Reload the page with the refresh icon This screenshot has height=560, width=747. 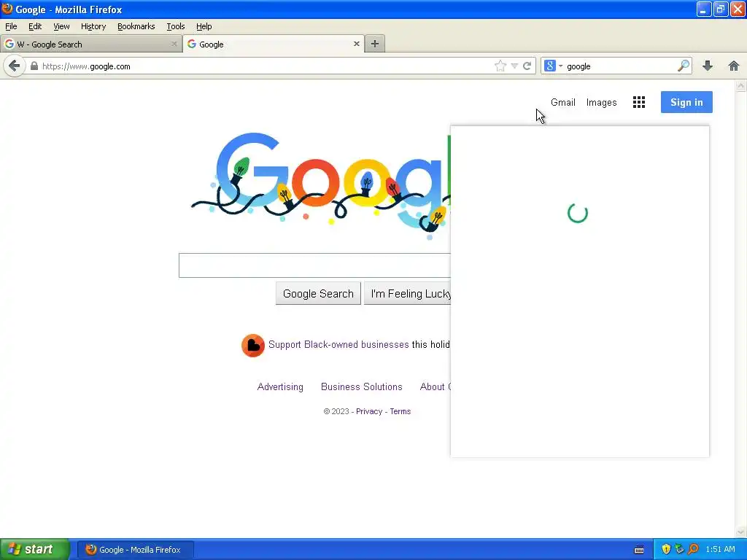pos(527,66)
